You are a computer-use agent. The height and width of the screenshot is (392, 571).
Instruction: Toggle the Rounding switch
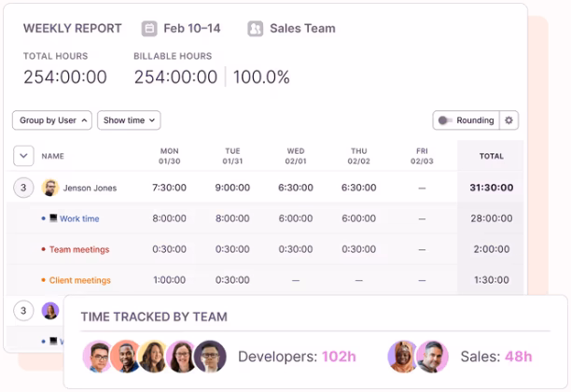tap(446, 120)
